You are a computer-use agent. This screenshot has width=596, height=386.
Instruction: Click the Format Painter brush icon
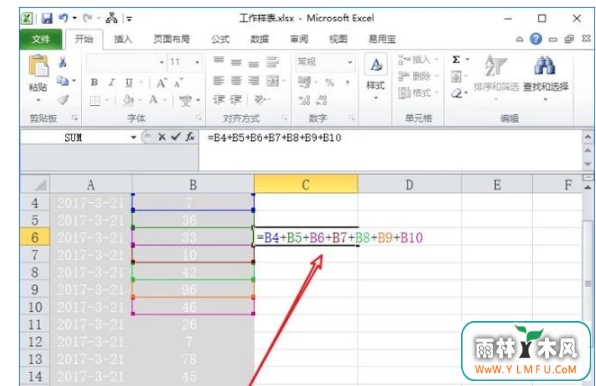(x=63, y=100)
